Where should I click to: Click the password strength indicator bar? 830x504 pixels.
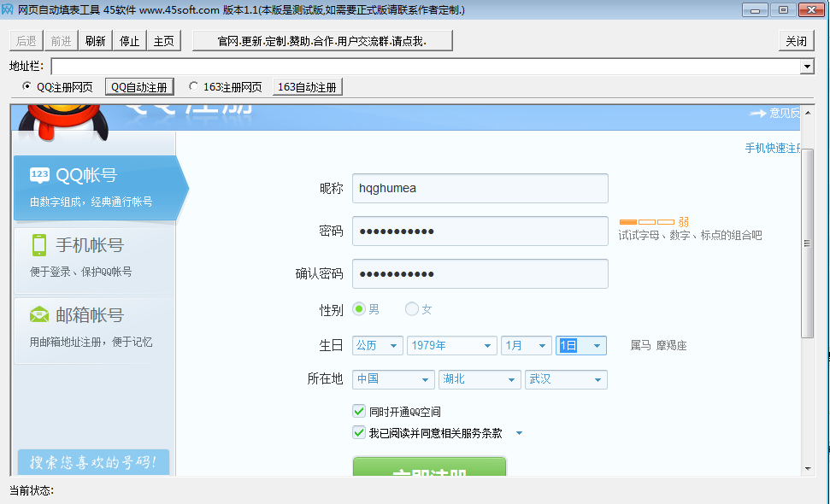pyautogui.click(x=647, y=222)
